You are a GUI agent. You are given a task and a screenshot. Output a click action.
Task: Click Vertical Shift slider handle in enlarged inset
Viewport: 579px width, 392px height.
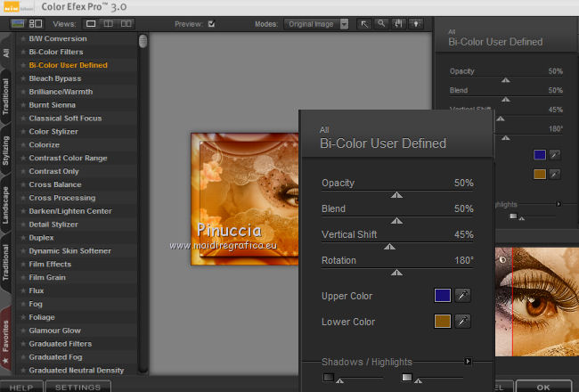click(389, 247)
